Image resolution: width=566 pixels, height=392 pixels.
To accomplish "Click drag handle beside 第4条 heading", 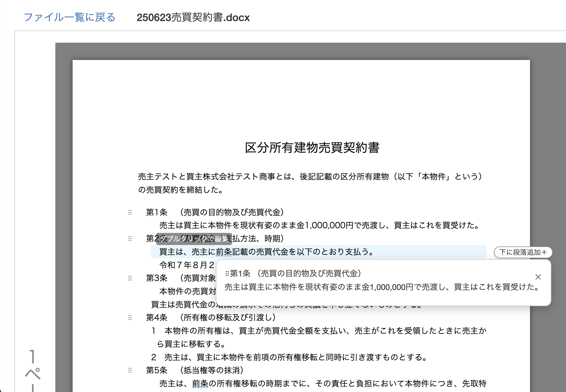I will pos(130,318).
